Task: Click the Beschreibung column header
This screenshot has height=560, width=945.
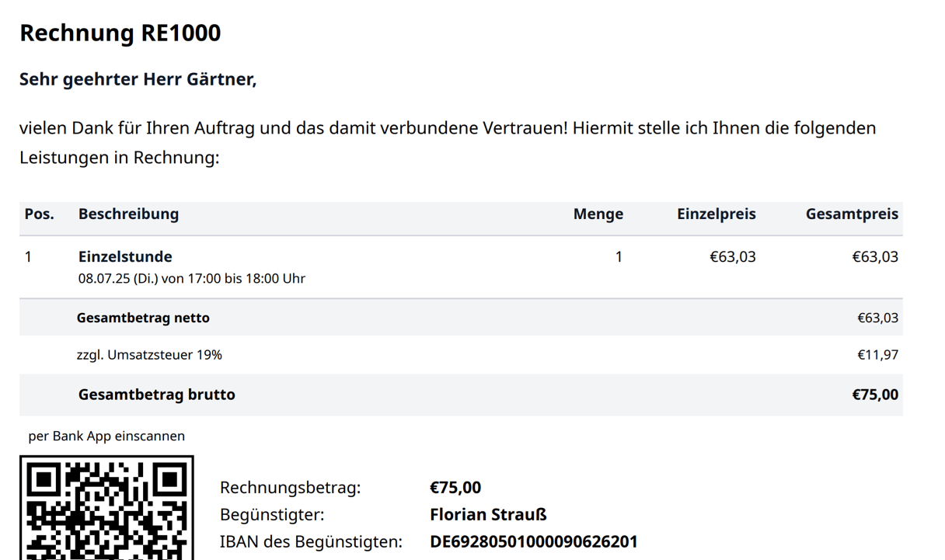Action: pyautogui.click(x=127, y=214)
